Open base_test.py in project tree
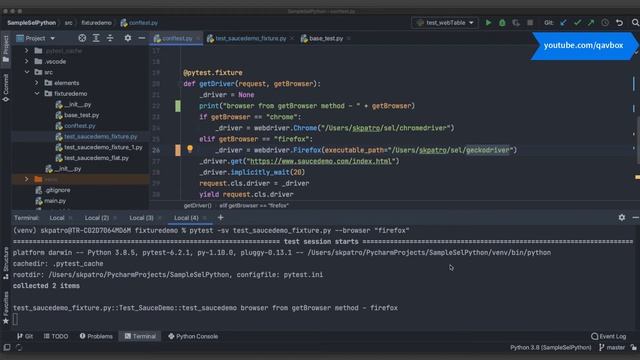 (81, 115)
